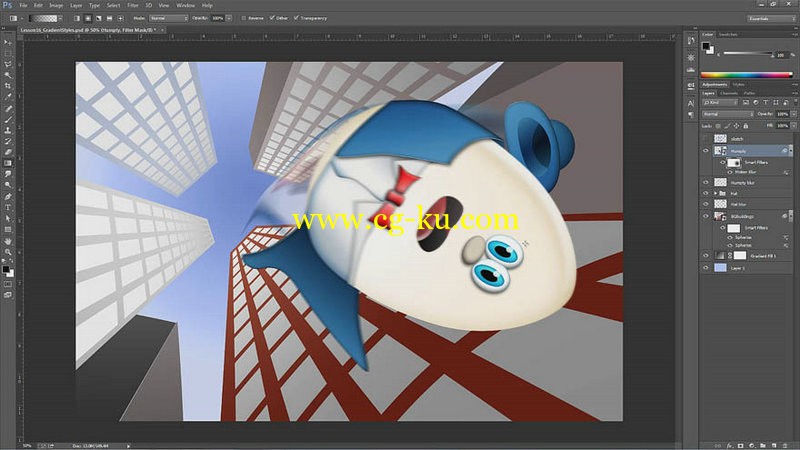Open the Window menu

coord(185,6)
